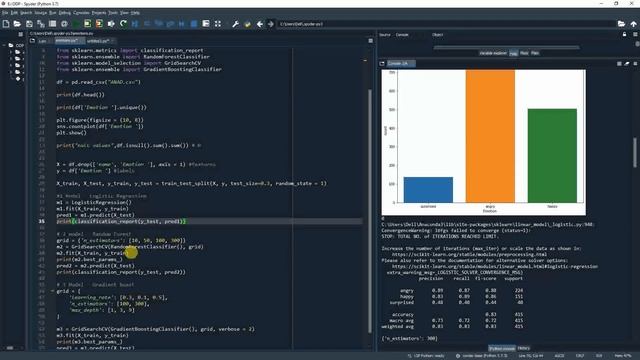Switch to the Files tab
The height and width of the screenshot is (360, 640).
[535, 53]
